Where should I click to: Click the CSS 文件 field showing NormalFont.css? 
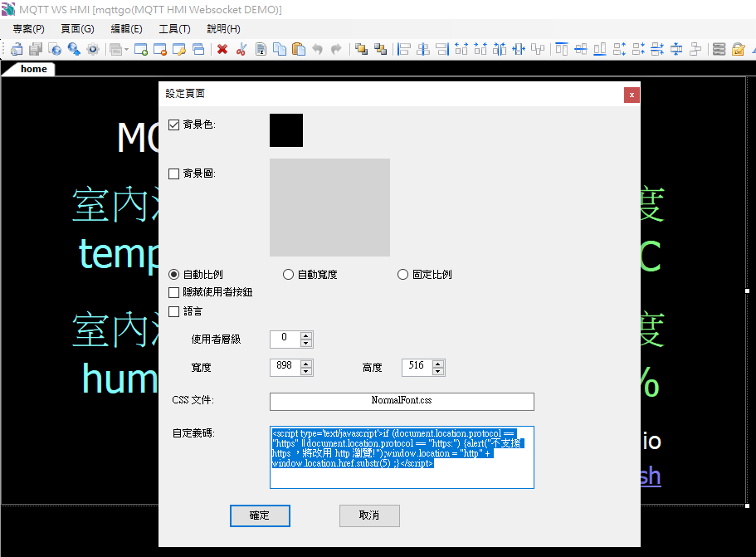click(402, 401)
